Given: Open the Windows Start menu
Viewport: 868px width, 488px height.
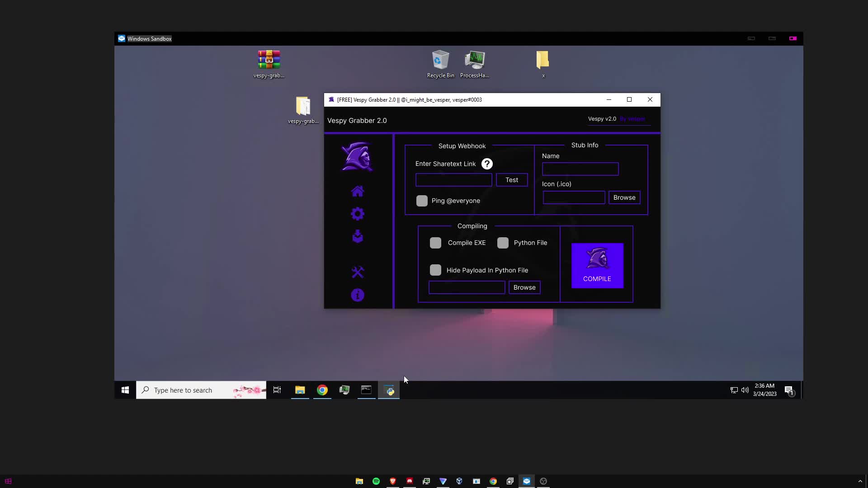Looking at the screenshot, I should tap(125, 389).
